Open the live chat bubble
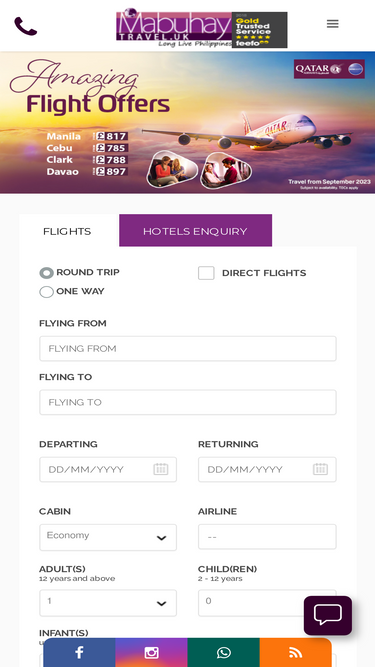The height and width of the screenshot is (667, 375). [328, 615]
